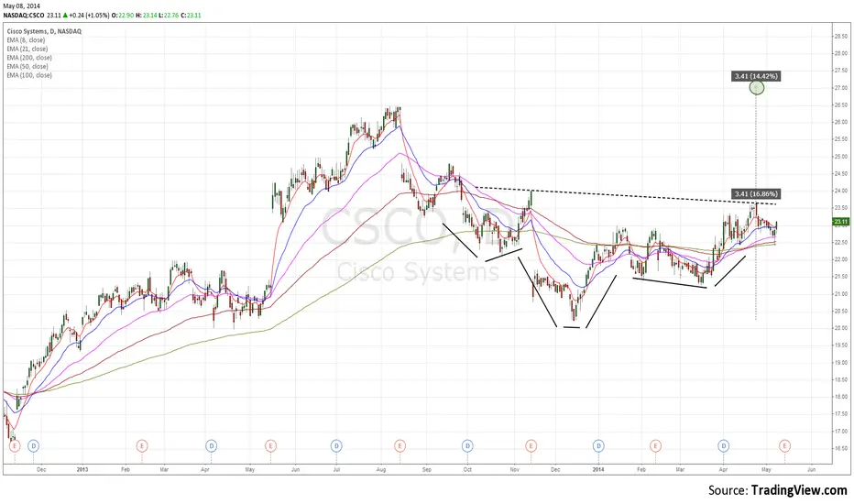Select the EMA (50, close) legend entry
The height and width of the screenshot is (504, 854).
click(x=27, y=67)
